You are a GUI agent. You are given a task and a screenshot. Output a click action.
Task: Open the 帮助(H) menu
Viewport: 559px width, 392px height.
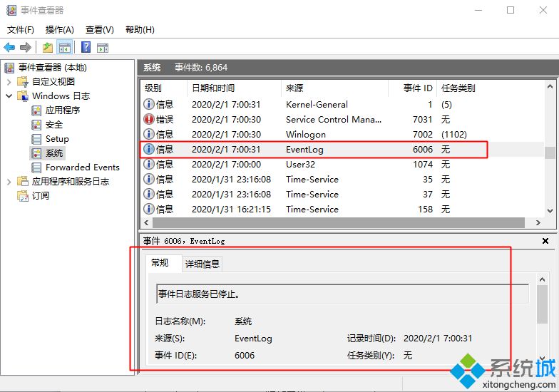coord(140,30)
